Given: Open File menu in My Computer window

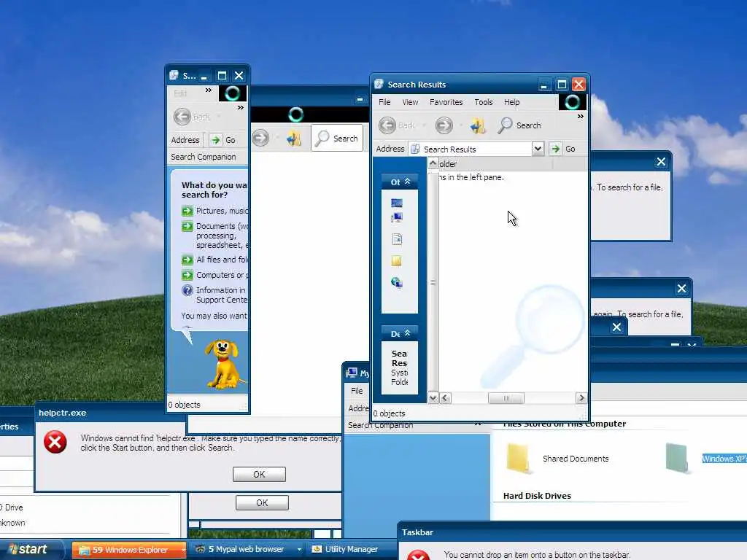Looking at the screenshot, I should point(357,391).
